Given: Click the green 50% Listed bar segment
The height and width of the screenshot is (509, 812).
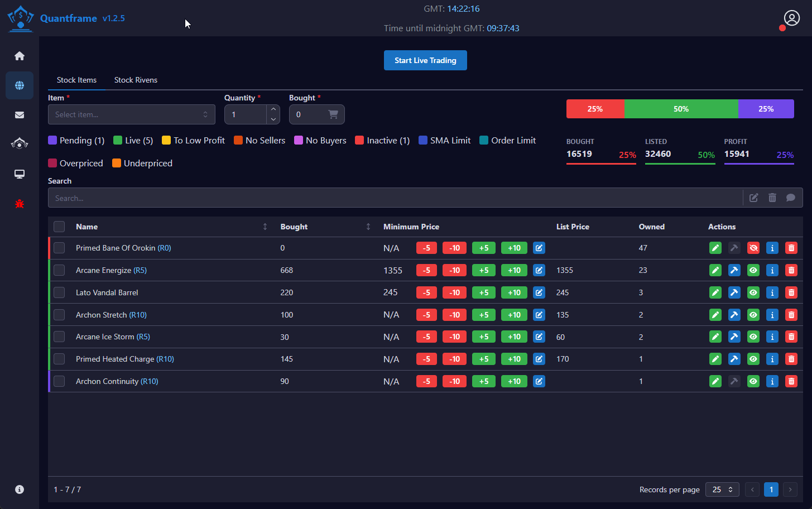Looking at the screenshot, I should 681,109.
